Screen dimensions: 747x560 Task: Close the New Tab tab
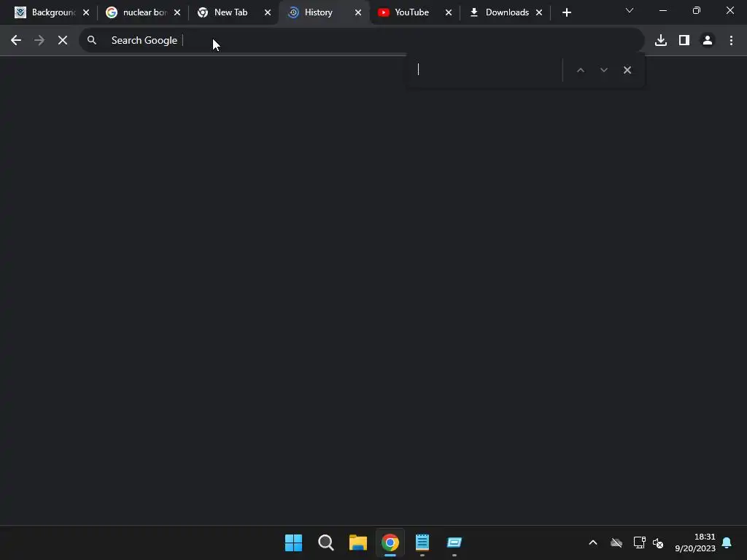[267, 12]
